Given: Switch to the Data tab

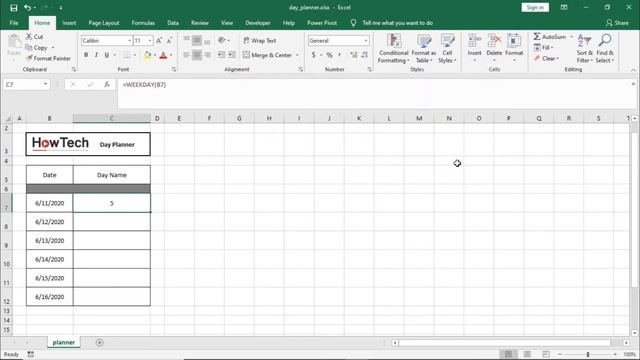Looking at the screenshot, I should point(173,23).
